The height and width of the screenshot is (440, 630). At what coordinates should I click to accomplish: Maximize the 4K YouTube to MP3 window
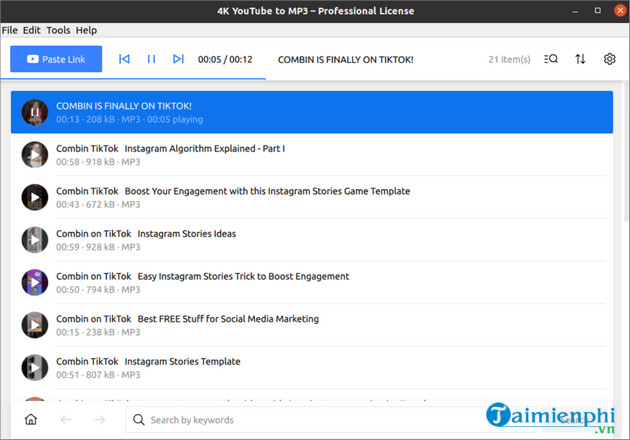[x=598, y=10]
